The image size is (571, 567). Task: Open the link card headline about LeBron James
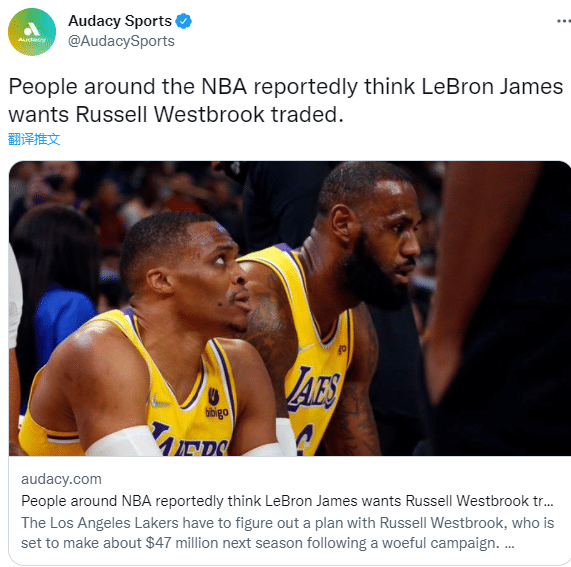tap(287, 501)
